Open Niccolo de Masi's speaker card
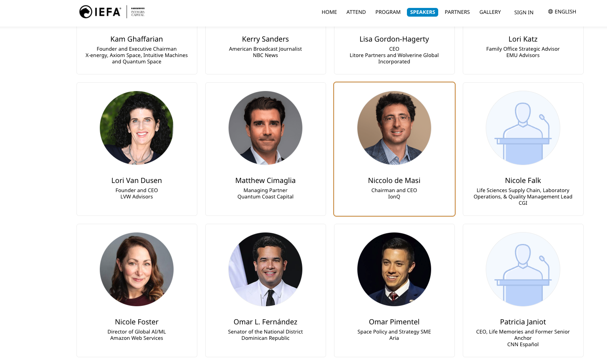 click(x=394, y=149)
